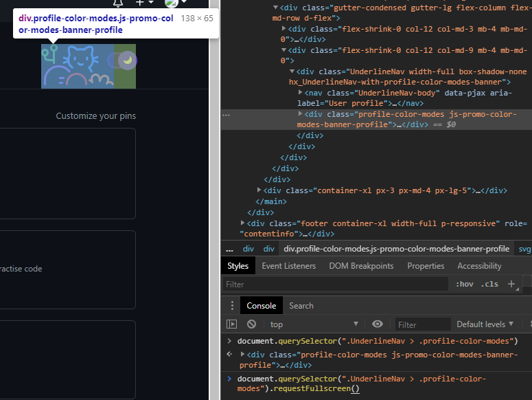The width and height of the screenshot is (532, 400).
Task: Click the console input with requestFullscreen()
Action: tap(361, 384)
